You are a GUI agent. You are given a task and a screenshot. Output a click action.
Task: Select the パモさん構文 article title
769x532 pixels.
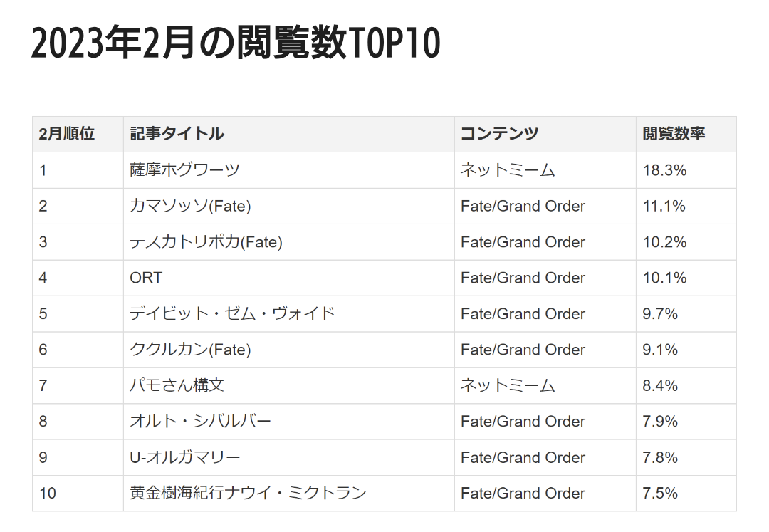[x=177, y=386]
